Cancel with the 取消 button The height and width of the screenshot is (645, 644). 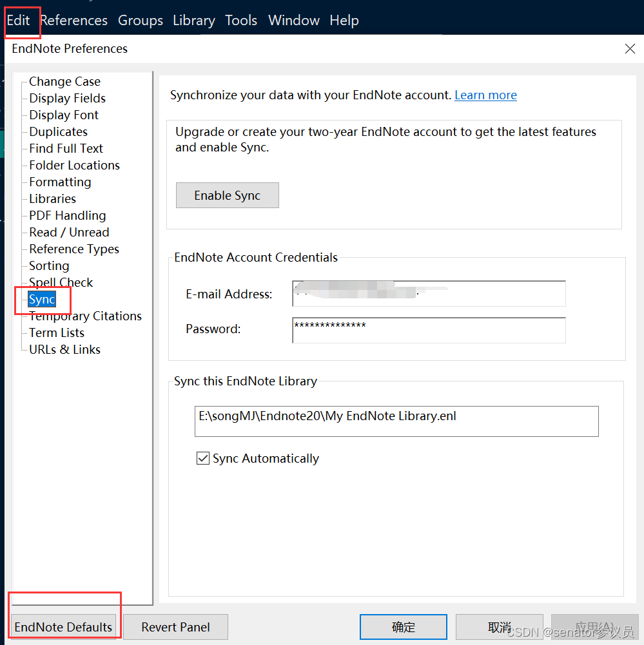pyautogui.click(x=499, y=627)
